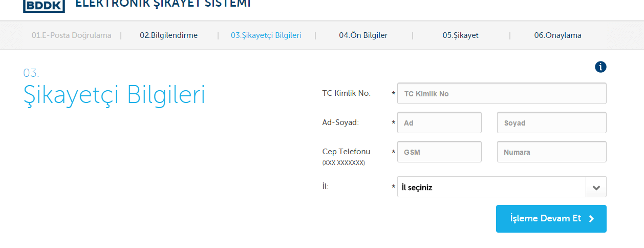Go to the 01.E-Posta Doğrulama step
This screenshot has width=644, height=248.
pos(71,35)
